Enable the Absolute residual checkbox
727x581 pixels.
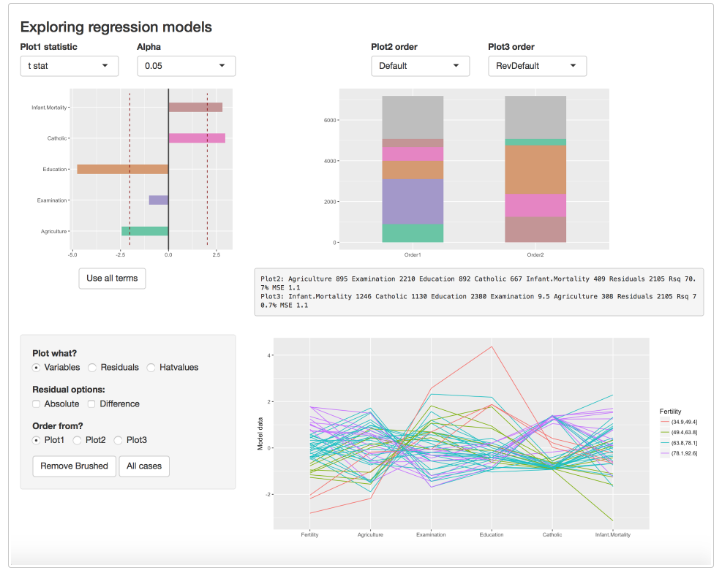click(37, 404)
